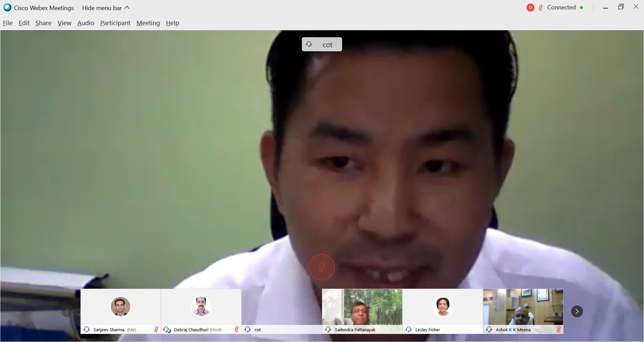
Task: Show next participants with right arrow
Action: pyautogui.click(x=577, y=311)
